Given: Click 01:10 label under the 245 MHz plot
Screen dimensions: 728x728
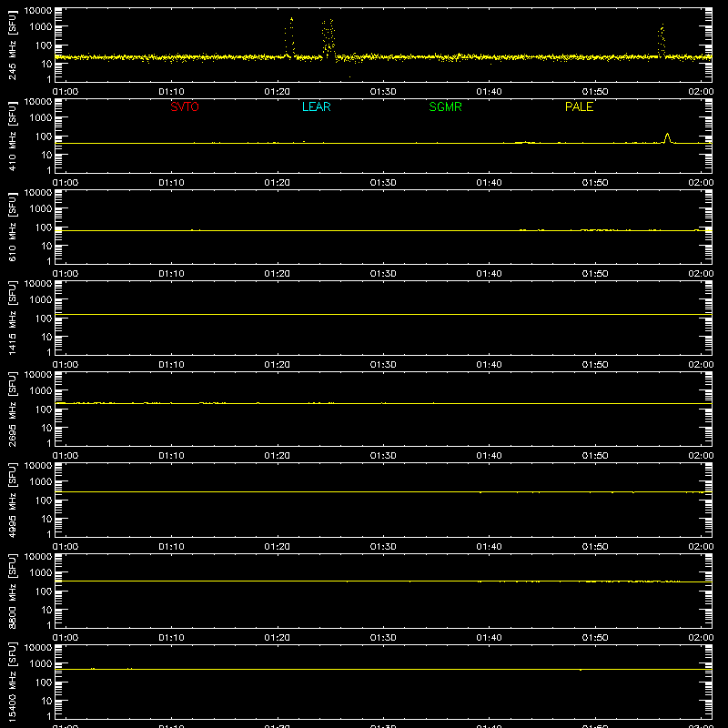Looking at the screenshot, I should click(x=171, y=92).
